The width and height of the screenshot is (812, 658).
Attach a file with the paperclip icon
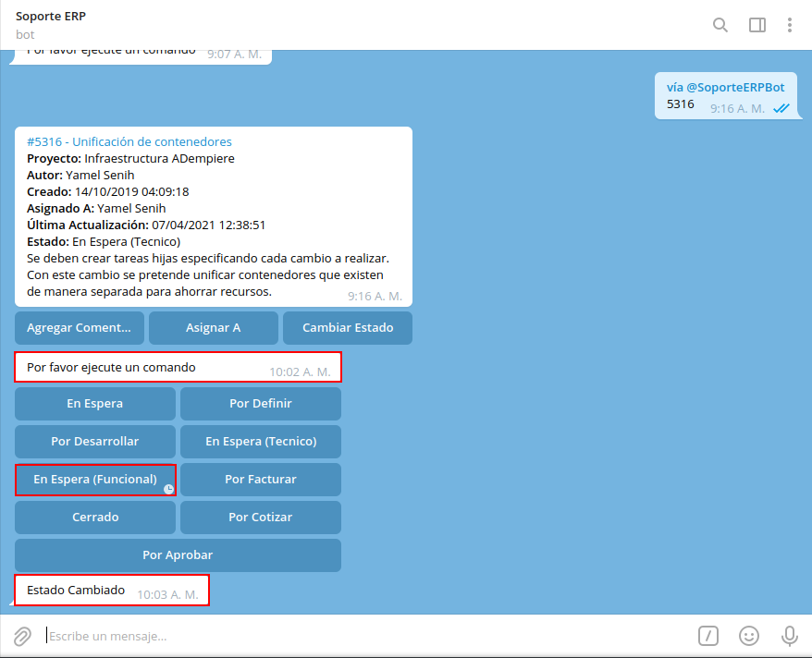(20, 636)
